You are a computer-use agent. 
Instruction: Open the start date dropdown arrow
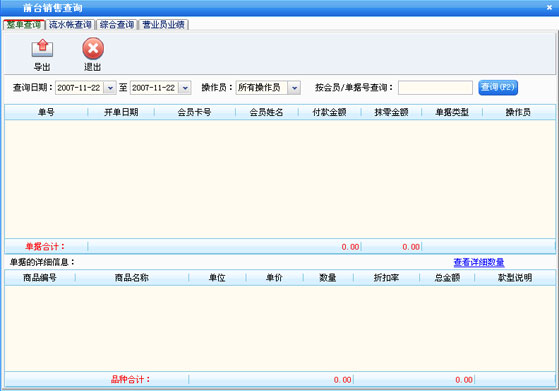point(110,88)
